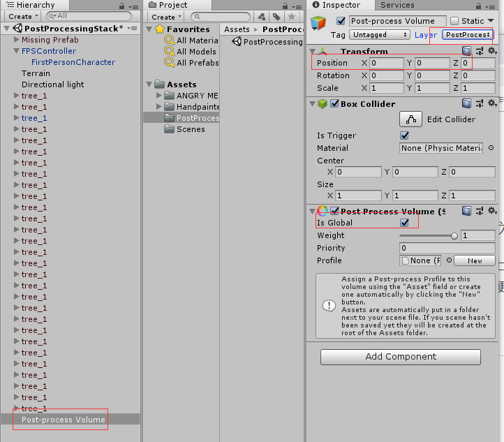Toggle the Is Global checkbox

tap(404, 223)
